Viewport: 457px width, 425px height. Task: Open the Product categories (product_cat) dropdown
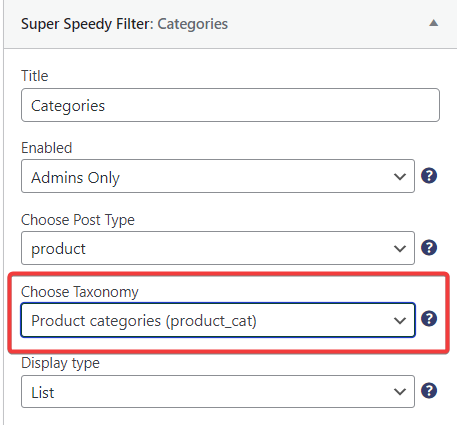(x=218, y=320)
